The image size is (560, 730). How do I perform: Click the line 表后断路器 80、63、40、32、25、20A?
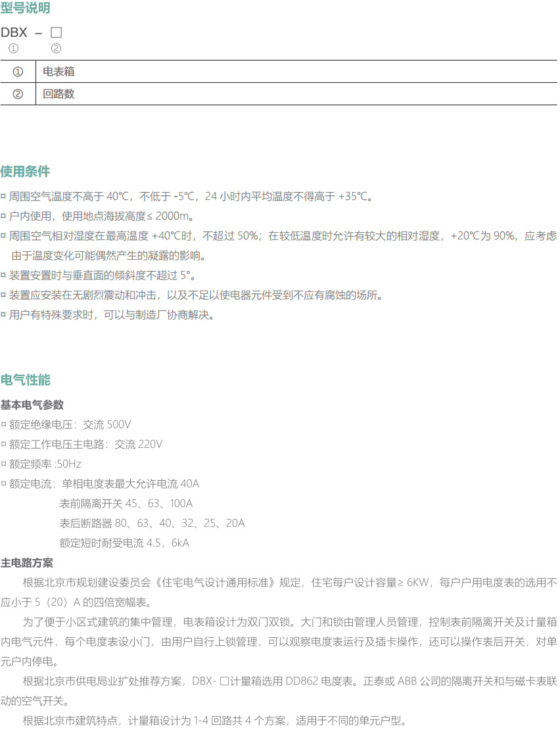click(x=152, y=523)
